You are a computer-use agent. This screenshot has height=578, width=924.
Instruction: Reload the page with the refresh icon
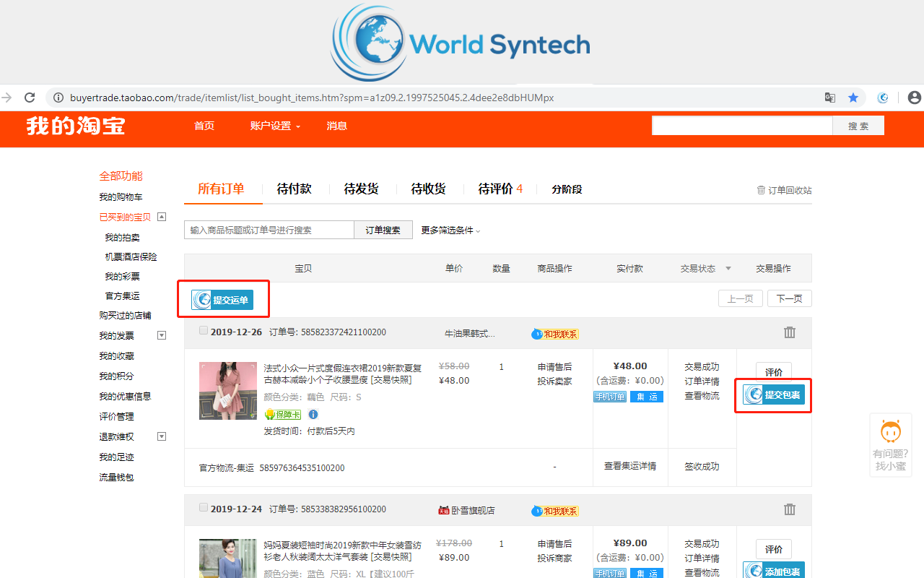tap(30, 98)
